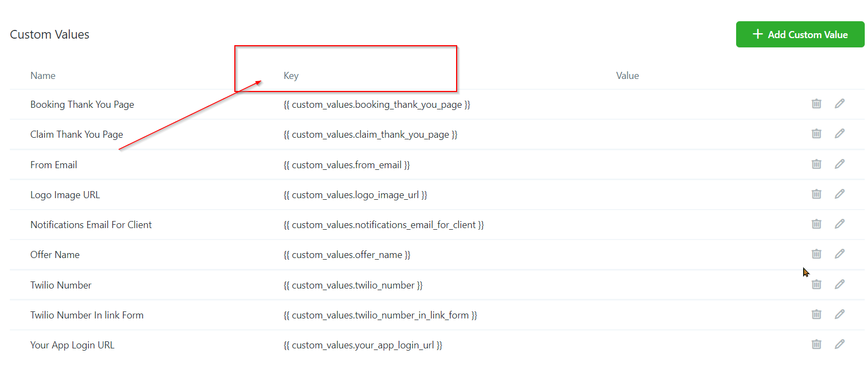Edit the Twilio Number row
Image resolution: width=868 pixels, height=368 pixels.
coord(840,284)
